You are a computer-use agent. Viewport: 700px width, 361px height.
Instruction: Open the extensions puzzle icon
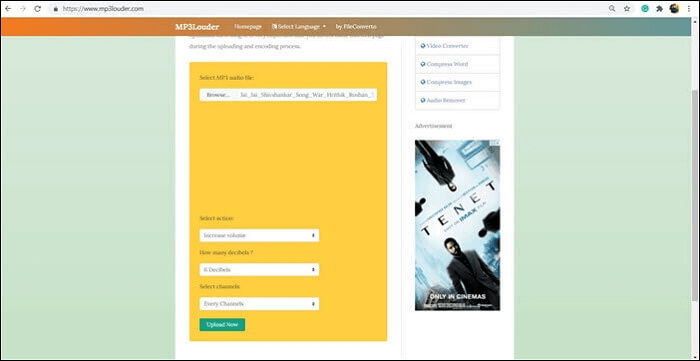click(x=659, y=8)
